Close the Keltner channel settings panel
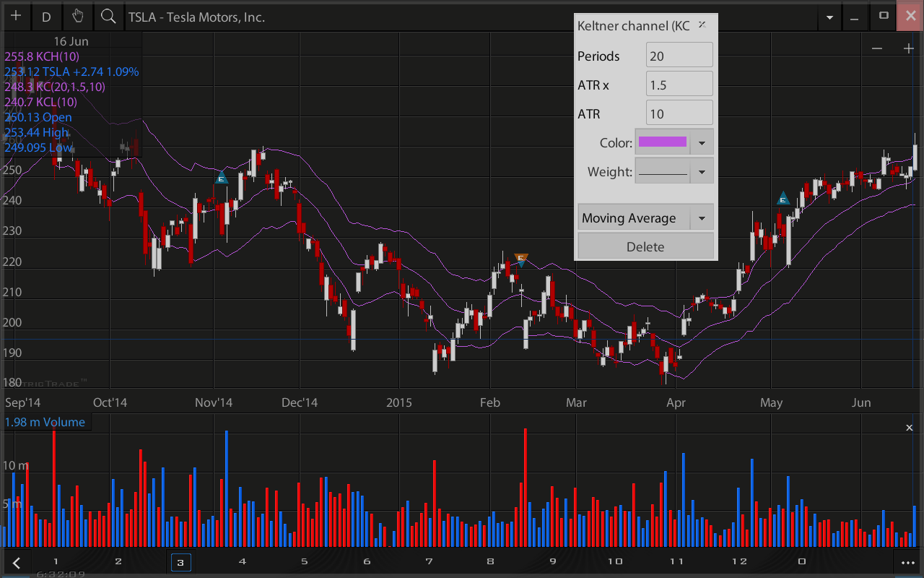Viewport: 924px width, 578px height. (x=702, y=25)
